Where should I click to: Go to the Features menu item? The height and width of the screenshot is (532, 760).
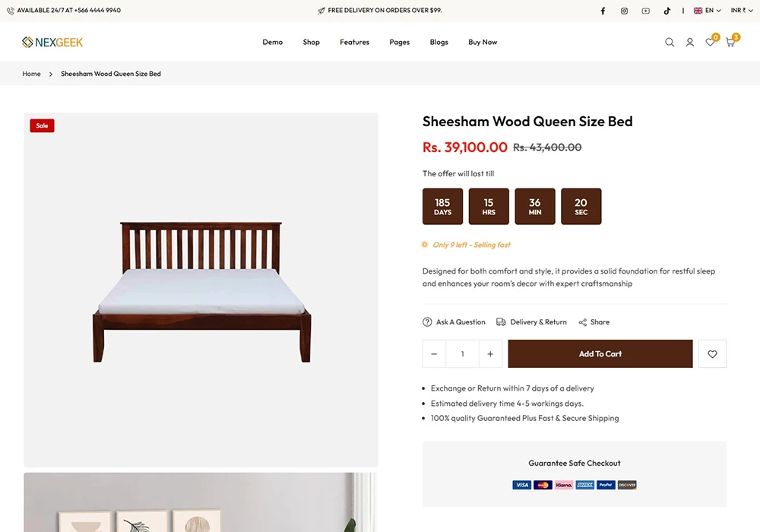(354, 42)
